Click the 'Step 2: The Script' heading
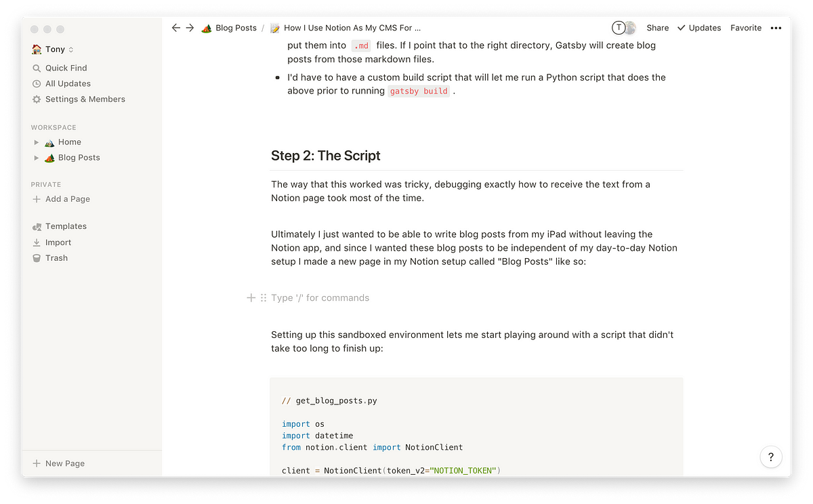The image size is (813, 504). pos(326,156)
